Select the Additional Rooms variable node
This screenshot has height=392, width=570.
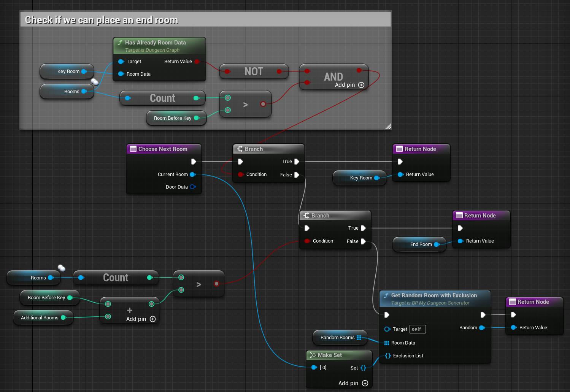[x=40, y=318]
